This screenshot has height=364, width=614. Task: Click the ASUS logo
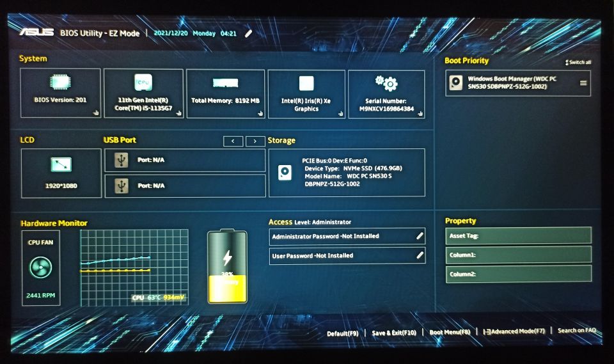[x=36, y=32]
